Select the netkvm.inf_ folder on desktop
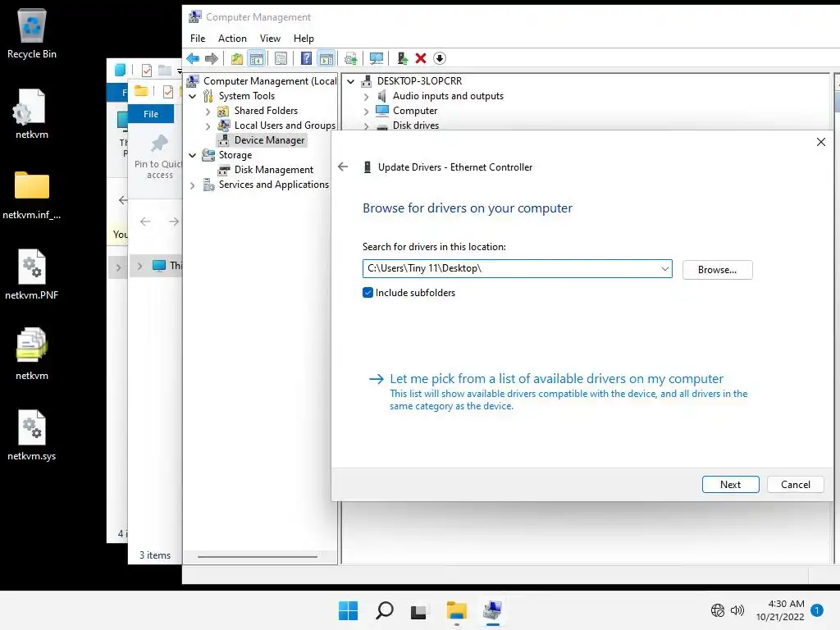840x630 pixels. tap(32, 195)
